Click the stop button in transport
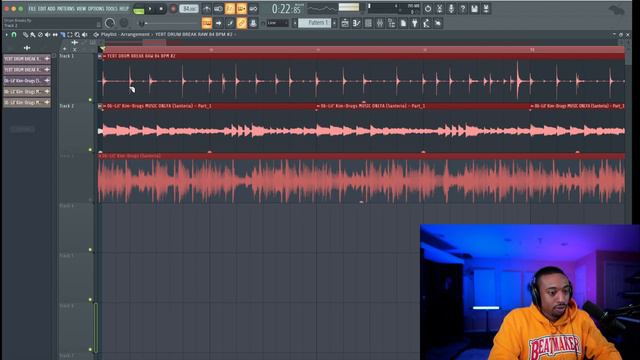Image resolution: width=640 pixels, height=360 pixels. click(x=161, y=9)
